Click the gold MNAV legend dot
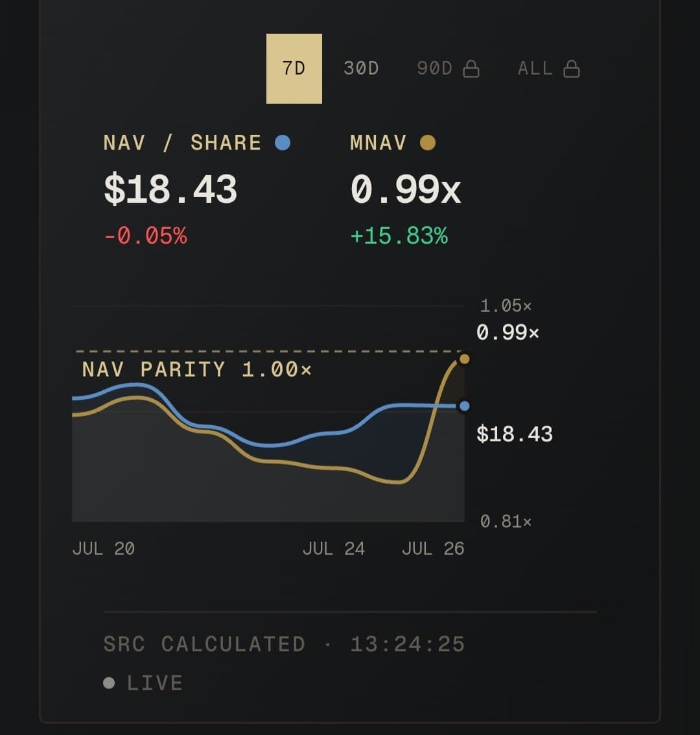Image resolution: width=700 pixels, height=735 pixels. 428,143
